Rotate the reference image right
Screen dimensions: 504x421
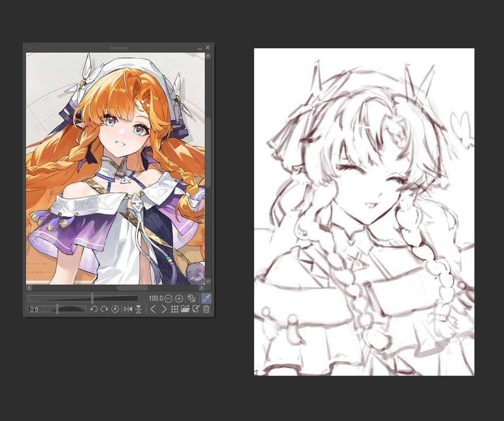[x=104, y=310]
